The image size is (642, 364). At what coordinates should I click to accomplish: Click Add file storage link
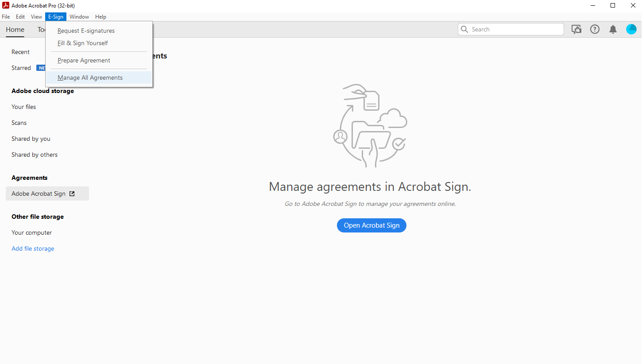coord(33,248)
